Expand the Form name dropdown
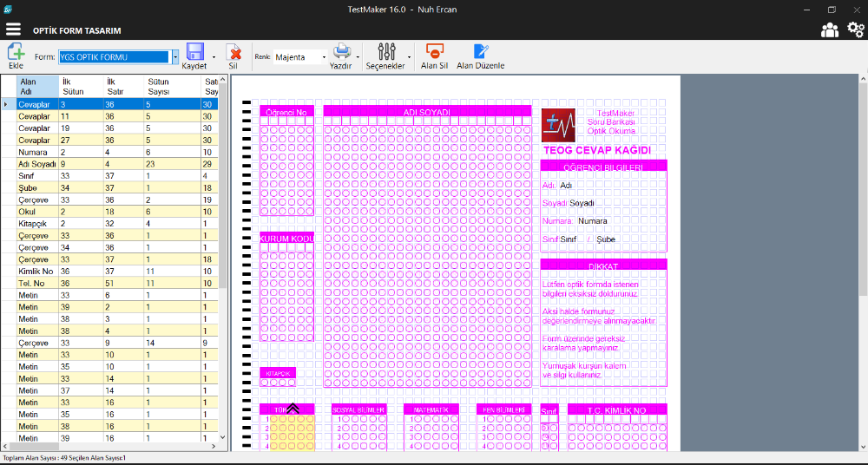 [174, 57]
